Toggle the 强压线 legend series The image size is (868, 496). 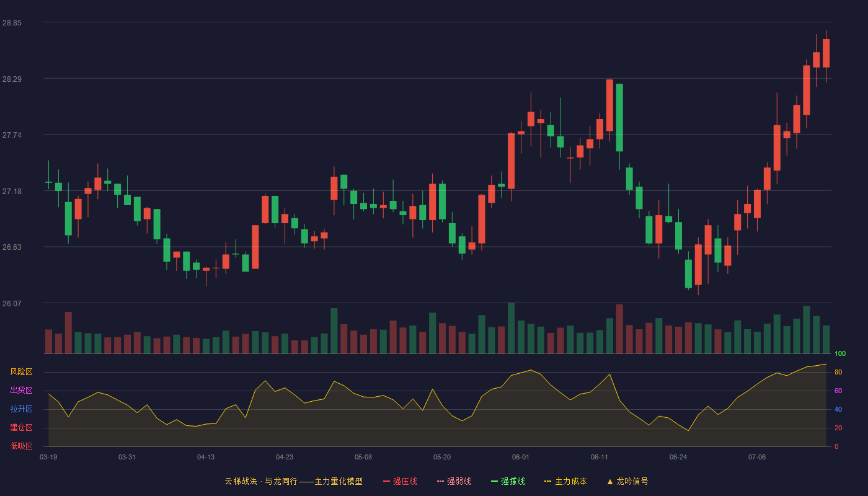pyautogui.click(x=400, y=481)
